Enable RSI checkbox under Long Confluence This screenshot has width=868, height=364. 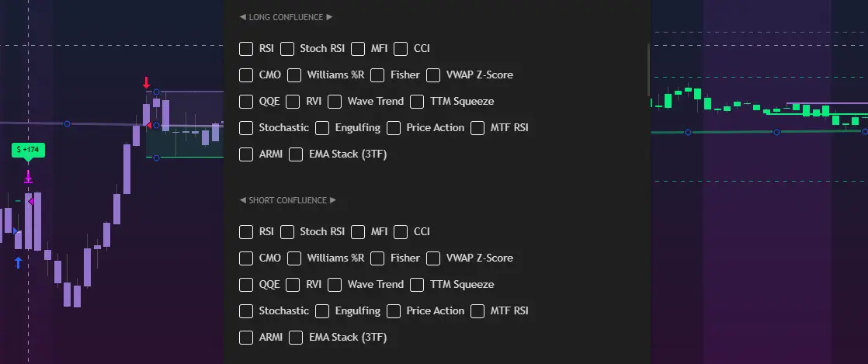point(246,49)
